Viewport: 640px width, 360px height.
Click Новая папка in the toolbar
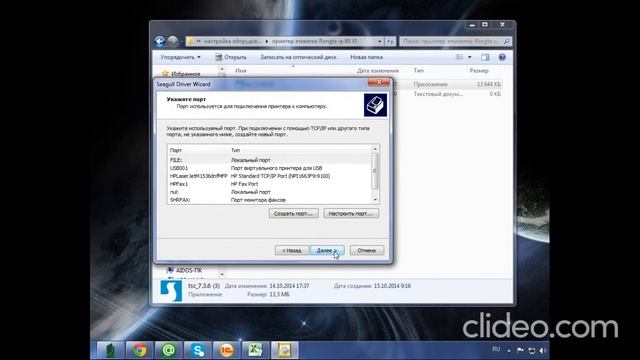coord(367,57)
